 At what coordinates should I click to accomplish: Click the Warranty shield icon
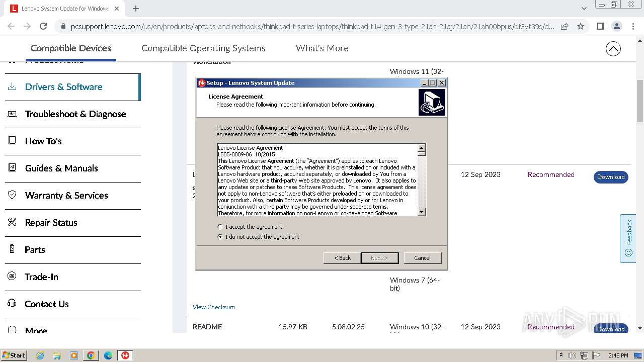[12, 195]
